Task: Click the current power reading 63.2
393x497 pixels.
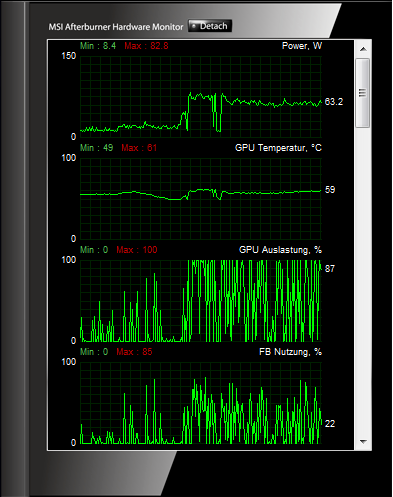Action: pyautogui.click(x=334, y=102)
